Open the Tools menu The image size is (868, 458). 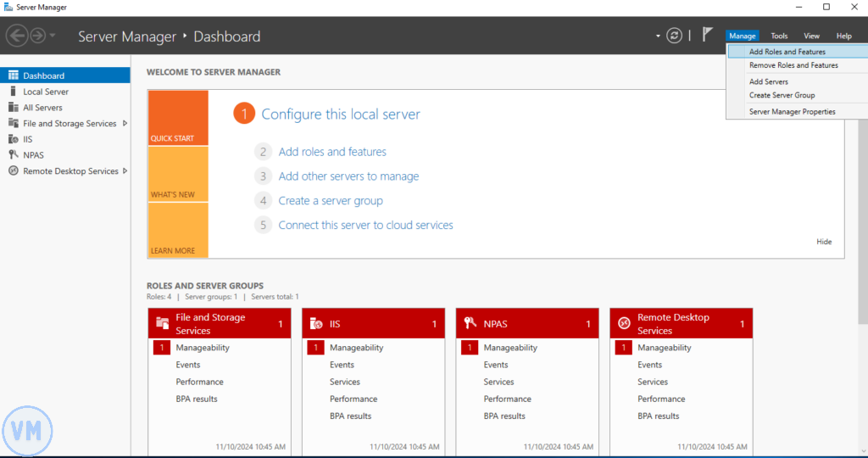[779, 36]
